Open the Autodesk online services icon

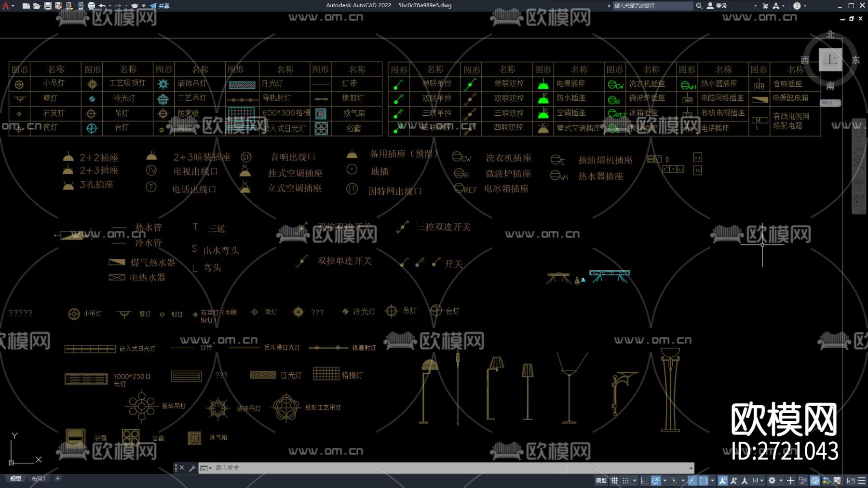(776, 6)
